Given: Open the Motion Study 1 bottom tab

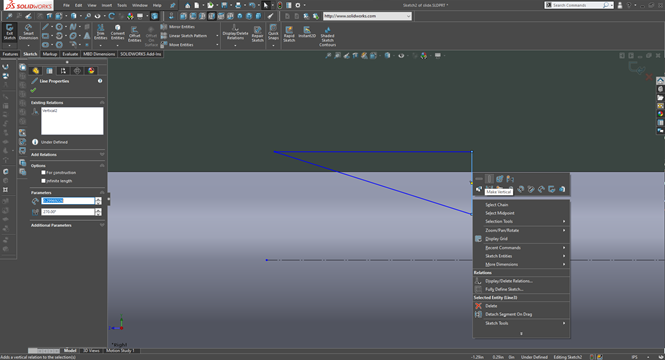Looking at the screenshot, I should (120, 351).
